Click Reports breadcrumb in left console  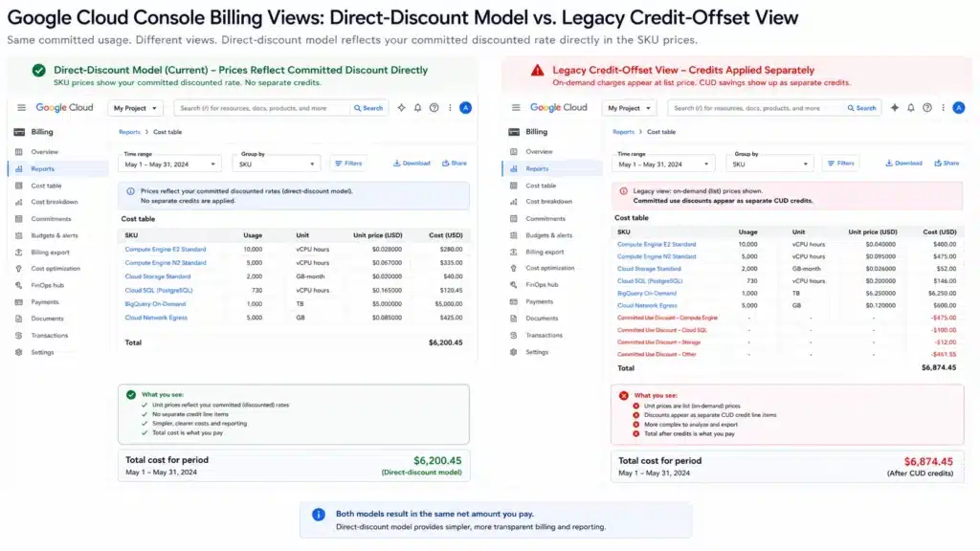129,132
